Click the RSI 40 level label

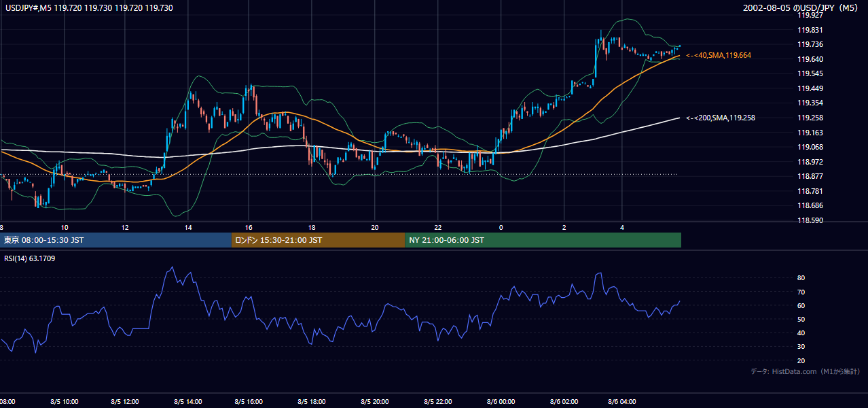coord(801,333)
